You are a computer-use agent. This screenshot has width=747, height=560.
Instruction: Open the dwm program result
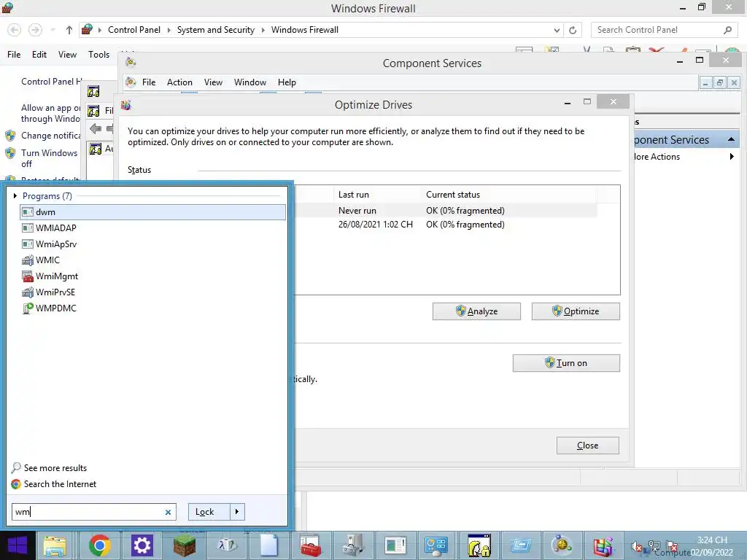pos(152,212)
